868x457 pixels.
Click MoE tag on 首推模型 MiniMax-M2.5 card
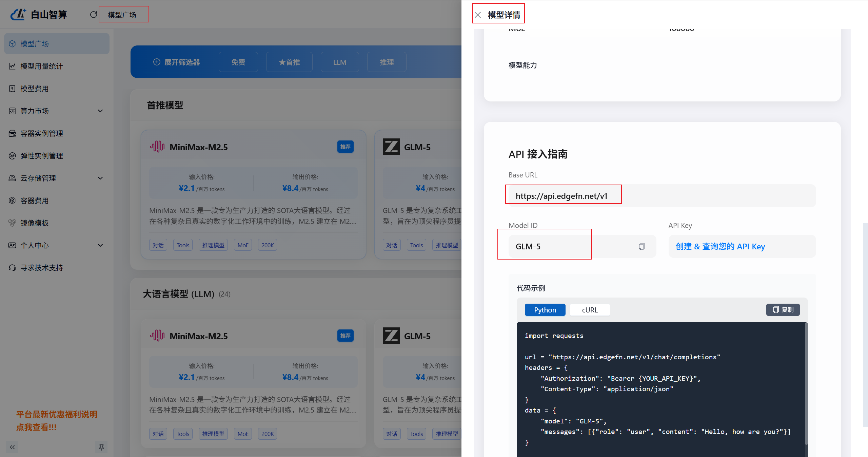coord(243,245)
